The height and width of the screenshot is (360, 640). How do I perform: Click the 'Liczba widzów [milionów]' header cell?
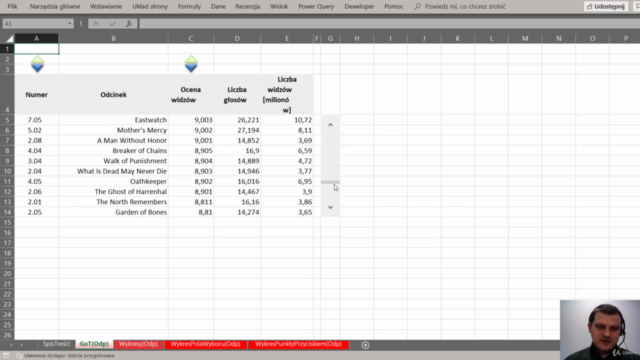[x=287, y=94]
